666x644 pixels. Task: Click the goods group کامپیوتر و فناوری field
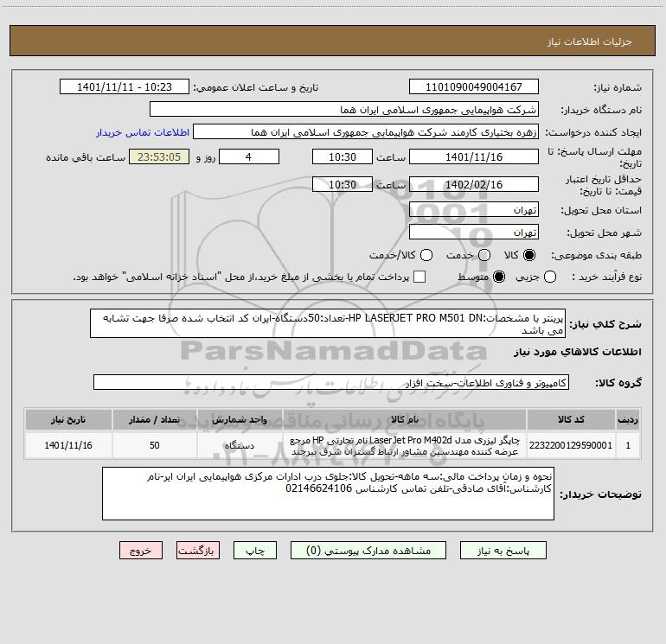331,382
